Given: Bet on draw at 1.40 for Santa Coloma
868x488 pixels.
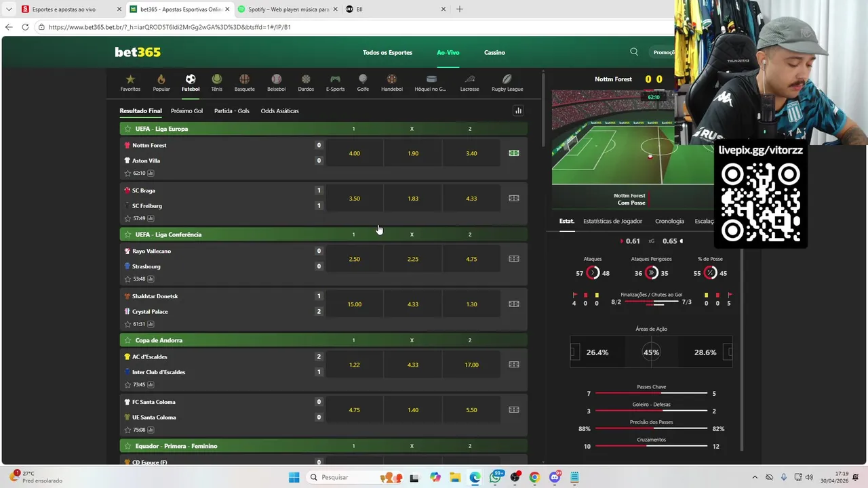Looking at the screenshot, I should [x=413, y=410].
